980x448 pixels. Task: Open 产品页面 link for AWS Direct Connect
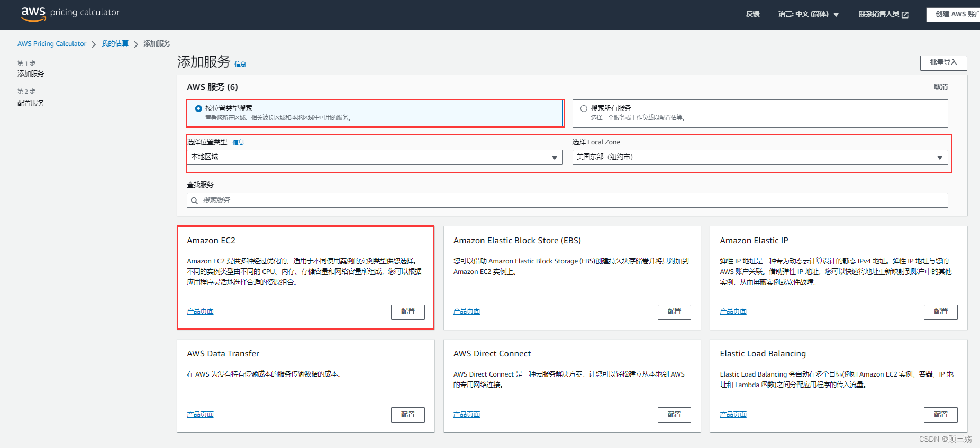pyautogui.click(x=467, y=415)
